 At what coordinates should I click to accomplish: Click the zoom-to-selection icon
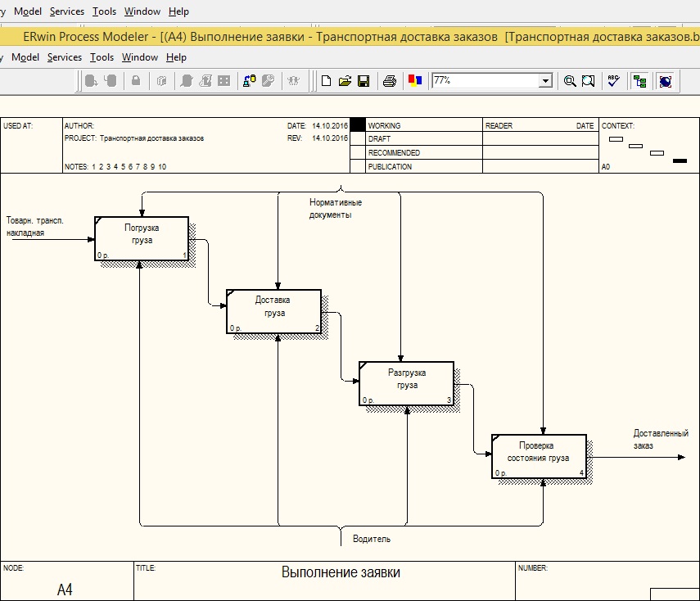tap(588, 81)
